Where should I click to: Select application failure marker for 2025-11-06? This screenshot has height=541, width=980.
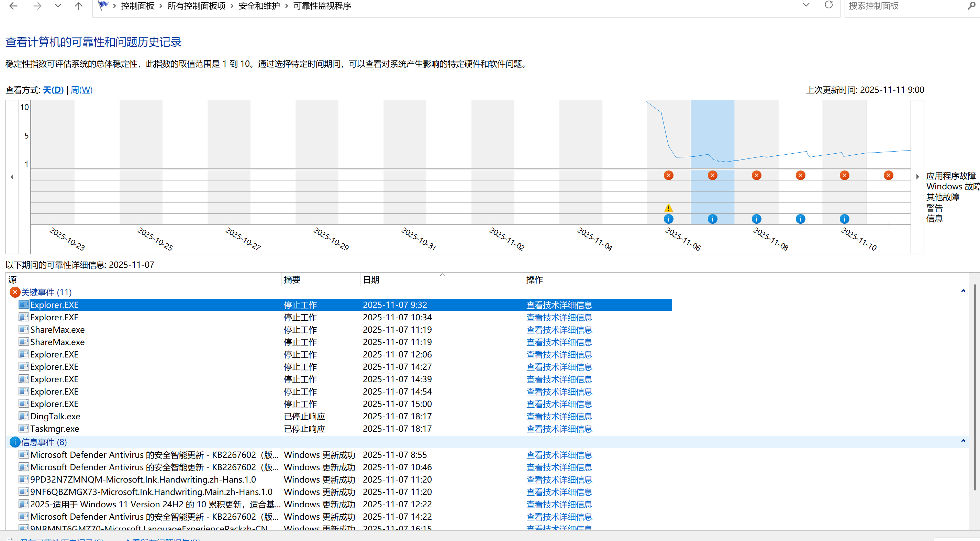click(668, 175)
